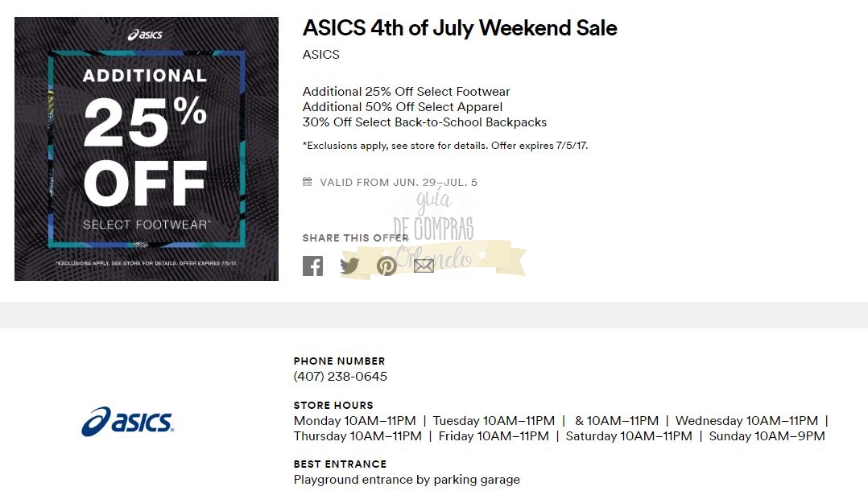Screen dimensions: 868x491
Task: Click the Share This Offer label
Action: 355,238
